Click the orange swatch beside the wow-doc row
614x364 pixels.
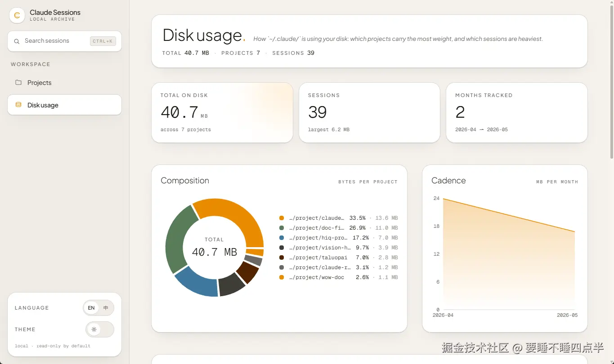click(282, 277)
